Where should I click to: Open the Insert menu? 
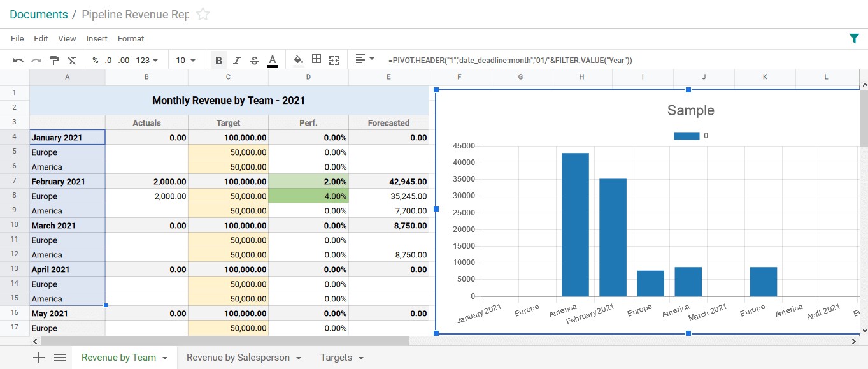tap(97, 38)
